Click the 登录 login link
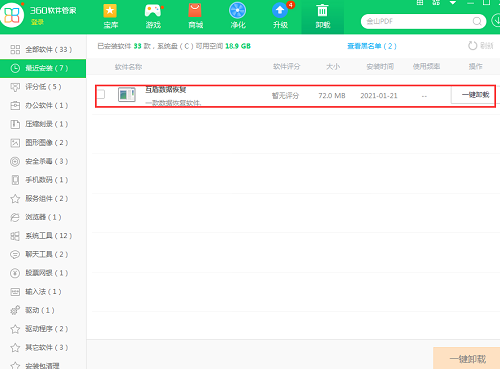Screen dimensions: 500x369 click(x=37, y=22)
